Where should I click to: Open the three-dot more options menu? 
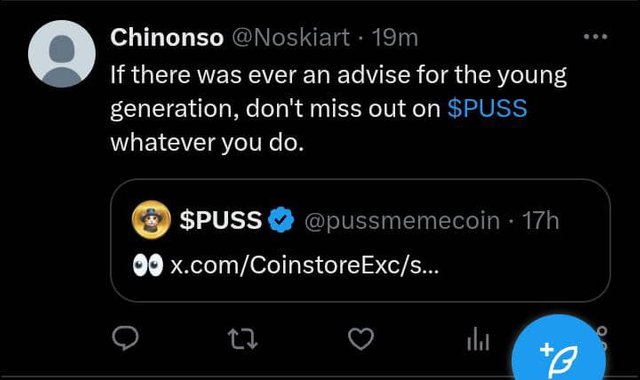point(596,37)
